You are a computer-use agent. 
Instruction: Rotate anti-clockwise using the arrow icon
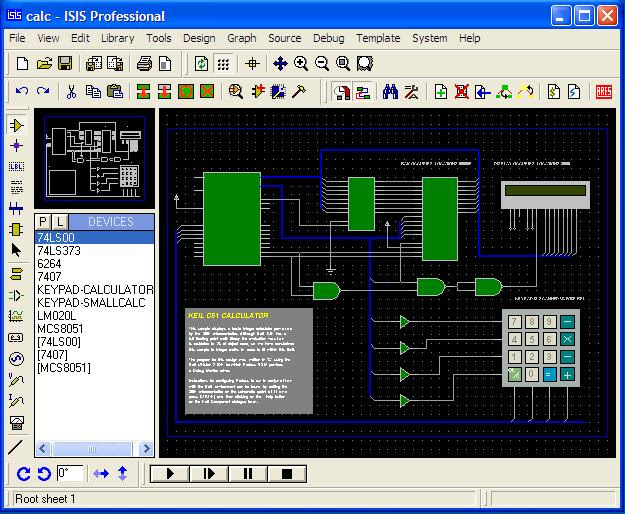coord(44,474)
